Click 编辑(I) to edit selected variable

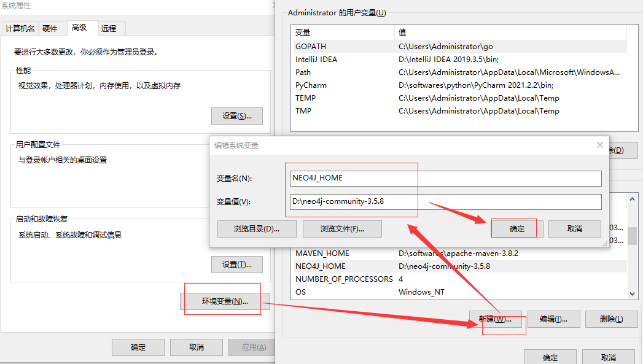click(x=553, y=319)
